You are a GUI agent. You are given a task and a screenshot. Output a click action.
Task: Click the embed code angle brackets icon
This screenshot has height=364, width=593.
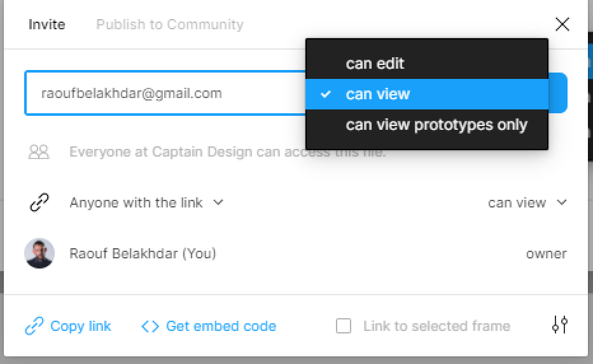coord(150,326)
